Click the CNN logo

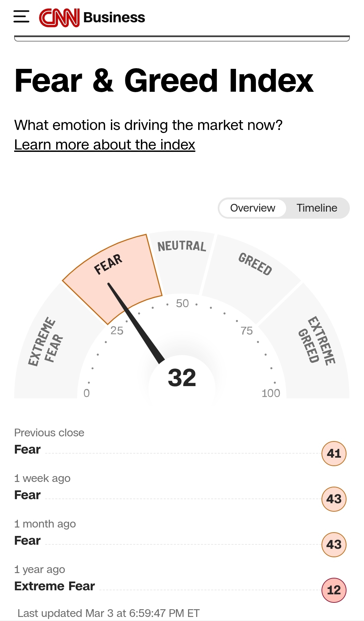pyautogui.click(x=59, y=18)
